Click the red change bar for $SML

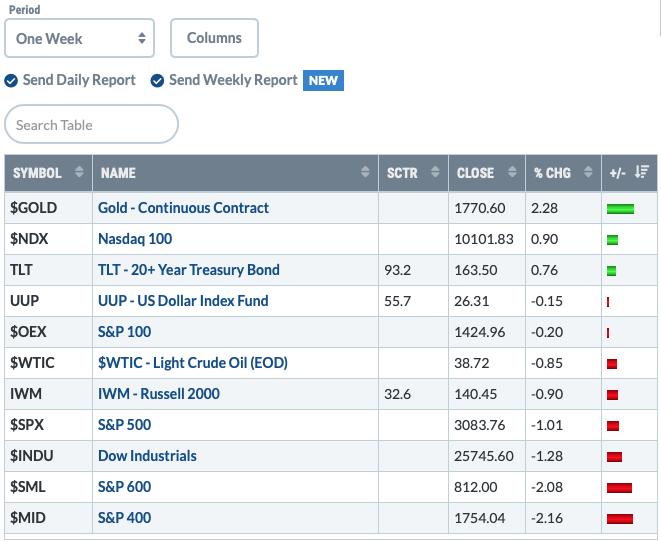(619, 488)
